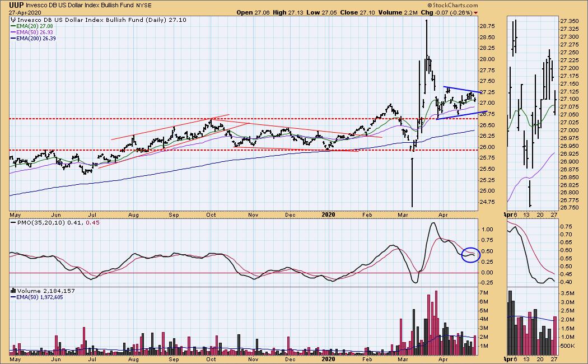The image size is (588, 364).
Task: Click the -0.25 label on the PMO axis
Action: (487, 282)
